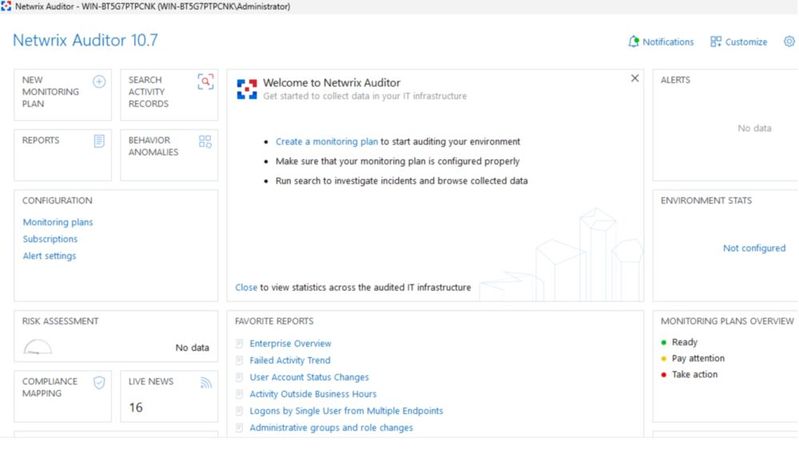Open the Compliance Mapping tile
799x450 pixels.
(x=63, y=396)
